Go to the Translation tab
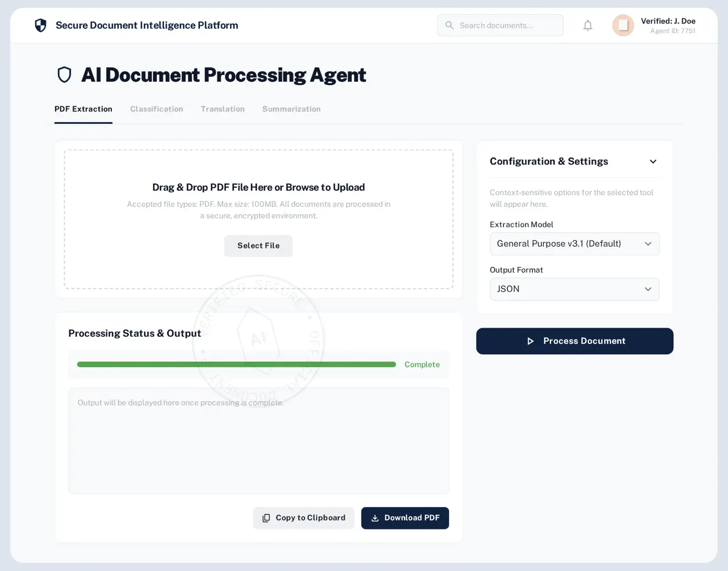 click(223, 109)
